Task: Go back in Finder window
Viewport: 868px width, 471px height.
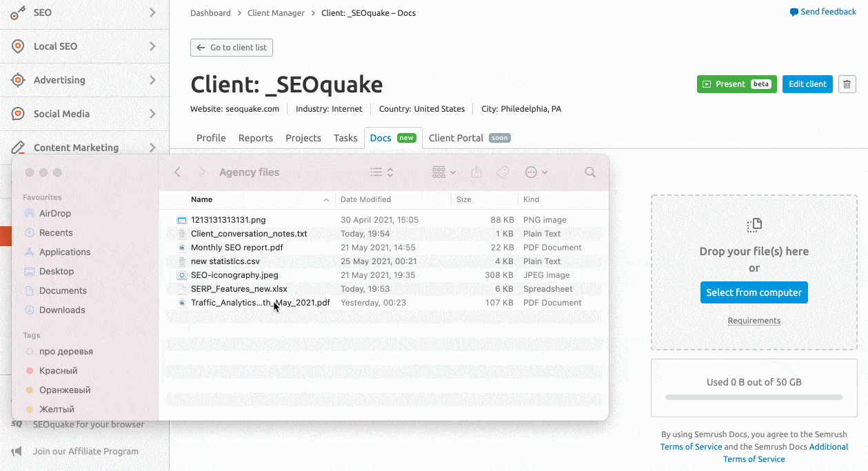Action: click(178, 172)
